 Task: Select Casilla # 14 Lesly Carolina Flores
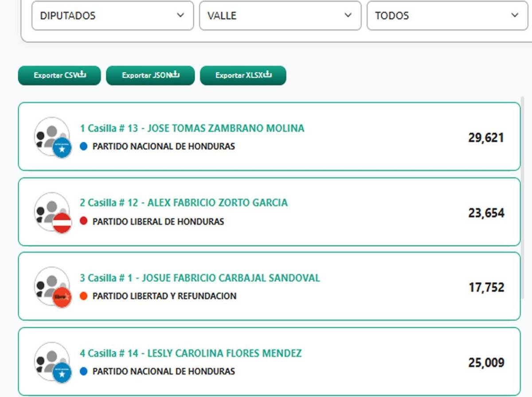[191, 354]
